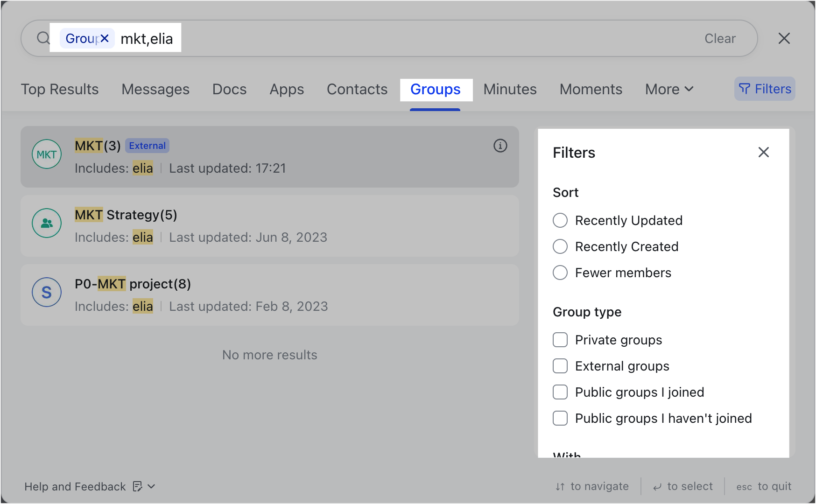Image resolution: width=816 pixels, height=504 pixels.
Task: Remove the Group search tag
Action: pos(105,38)
